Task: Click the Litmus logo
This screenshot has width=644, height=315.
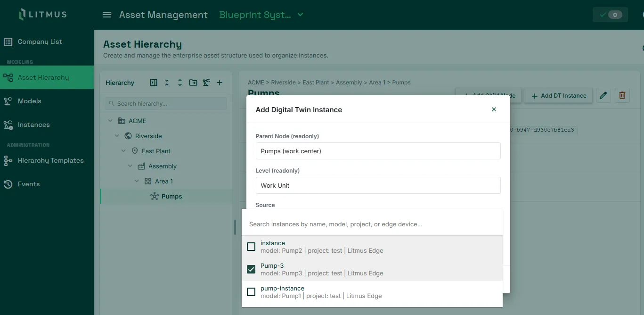Action: (43, 15)
